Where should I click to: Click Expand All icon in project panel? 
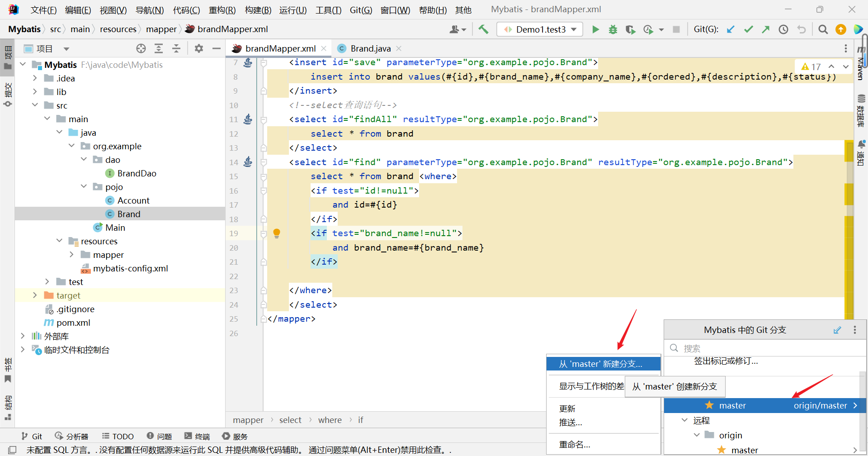click(x=159, y=48)
